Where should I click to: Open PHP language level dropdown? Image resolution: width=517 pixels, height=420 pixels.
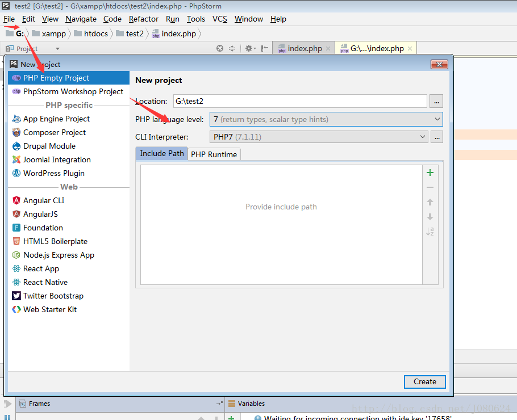[x=326, y=119]
